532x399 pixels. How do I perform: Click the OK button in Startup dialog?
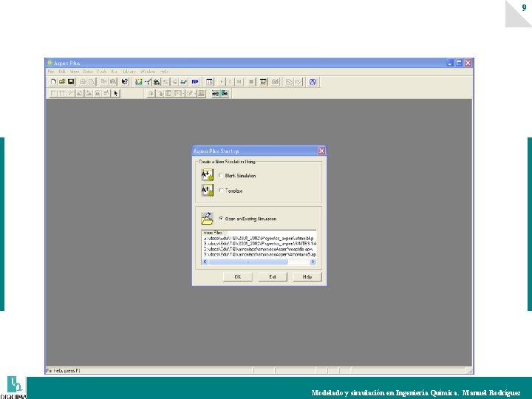238,277
